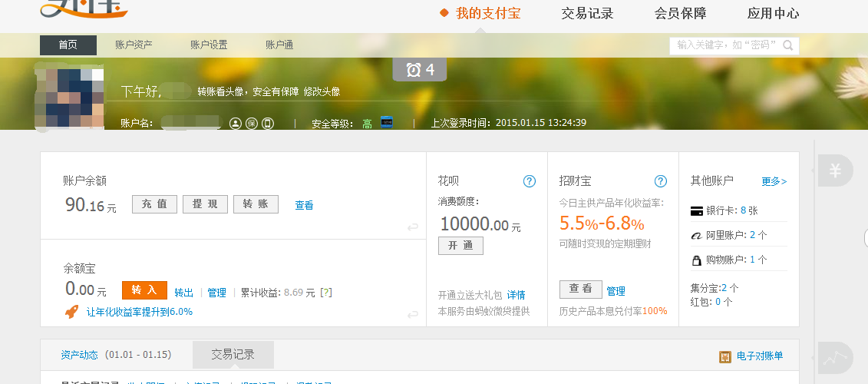This screenshot has height=384, width=868.
Task: Click the 阿里账户 count 2
Action: pos(753,235)
